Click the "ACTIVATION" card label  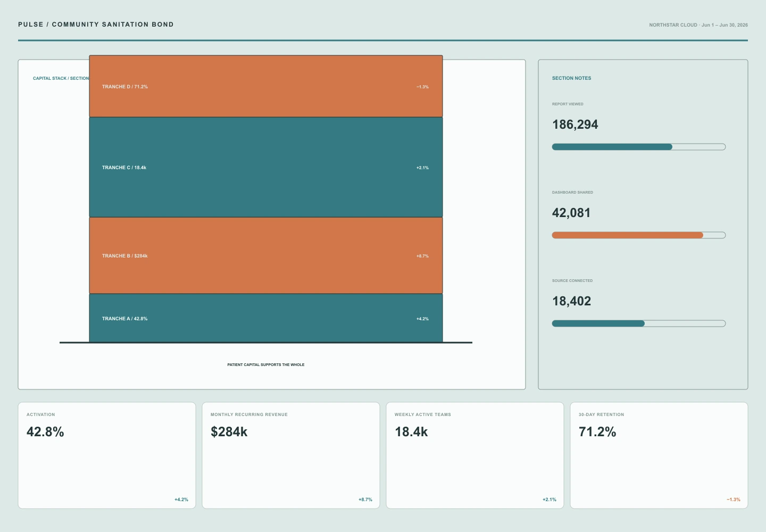[x=41, y=414]
